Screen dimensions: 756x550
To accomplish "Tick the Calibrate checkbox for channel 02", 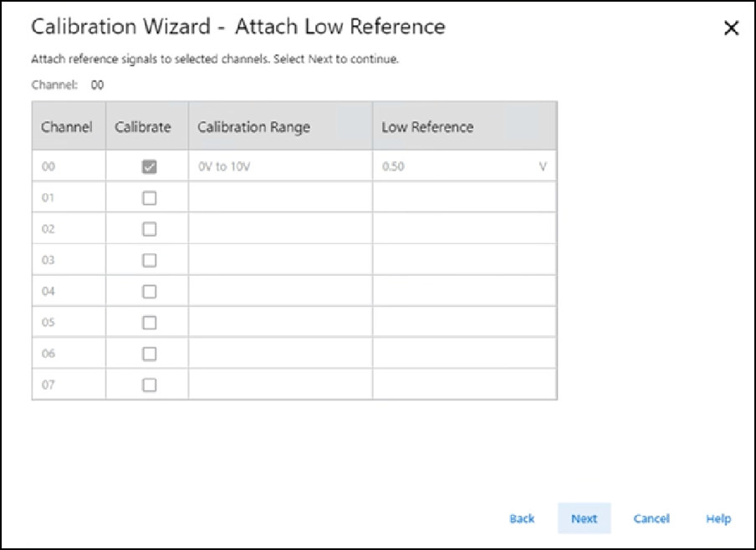I will tap(150, 229).
